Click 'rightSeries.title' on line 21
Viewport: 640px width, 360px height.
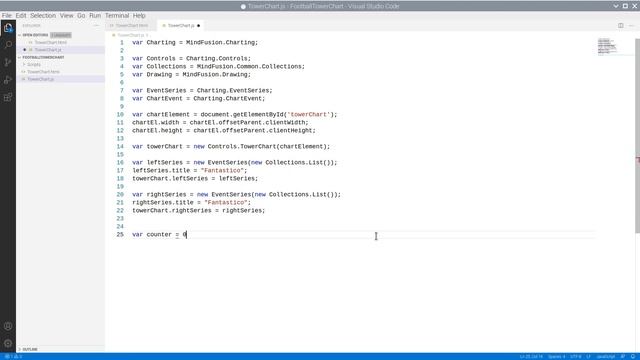pos(162,202)
